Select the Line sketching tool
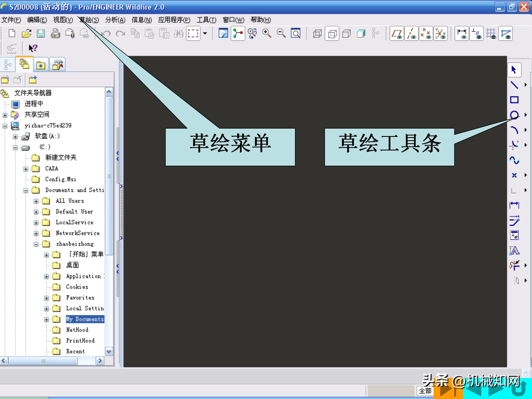This screenshot has height=399, width=532. point(515,85)
